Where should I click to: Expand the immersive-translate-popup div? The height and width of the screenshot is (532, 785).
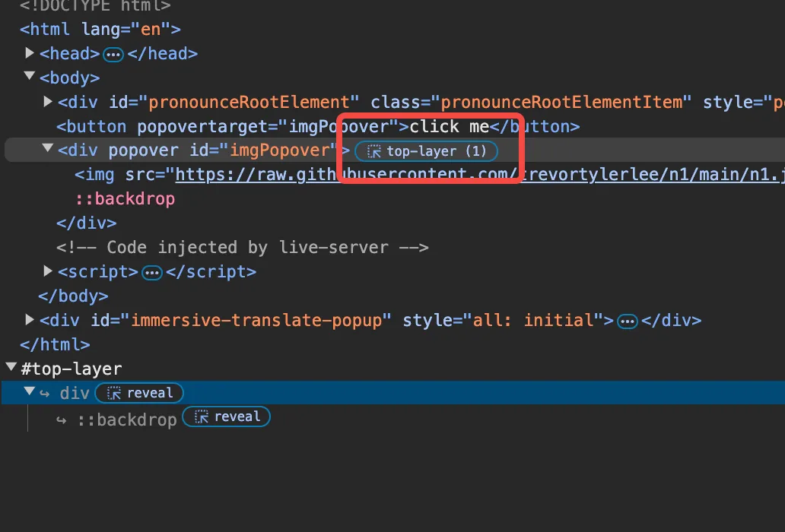pos(30,319)
